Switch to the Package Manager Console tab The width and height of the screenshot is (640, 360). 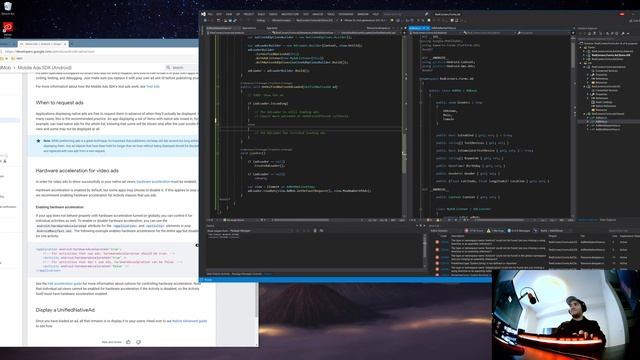247,274
